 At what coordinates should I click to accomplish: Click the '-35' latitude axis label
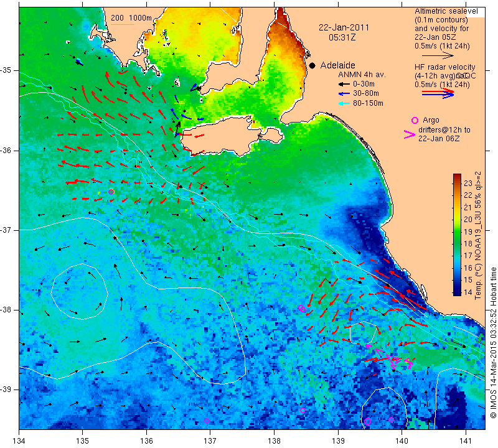click(6, 70)
